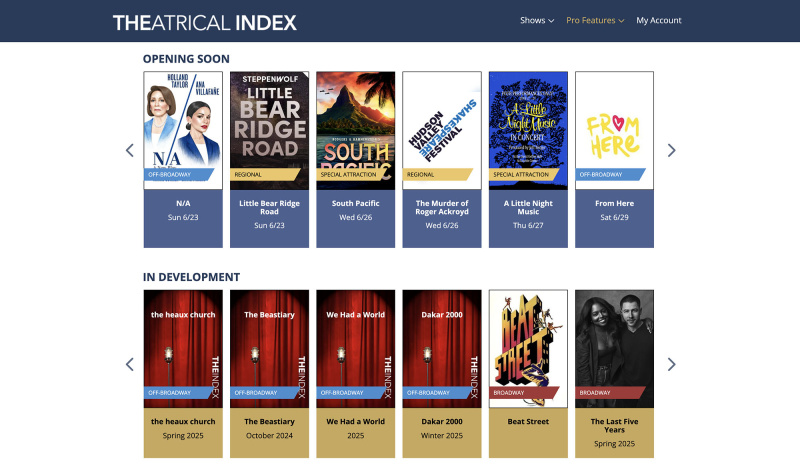Image resolution: width=800 pixels, height=471 pixels.
Task: Show previous Opening Soon shows
Action: (130, 151)
